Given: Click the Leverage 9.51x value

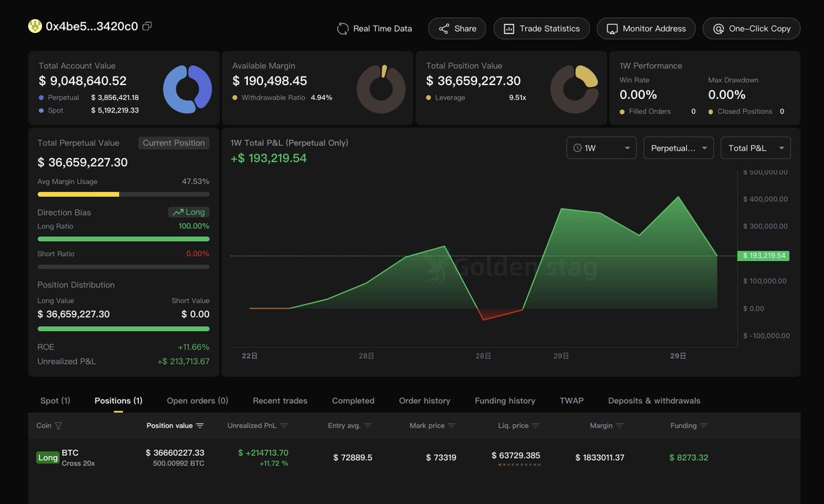Looking at the screenshot, I should point(518,98).
